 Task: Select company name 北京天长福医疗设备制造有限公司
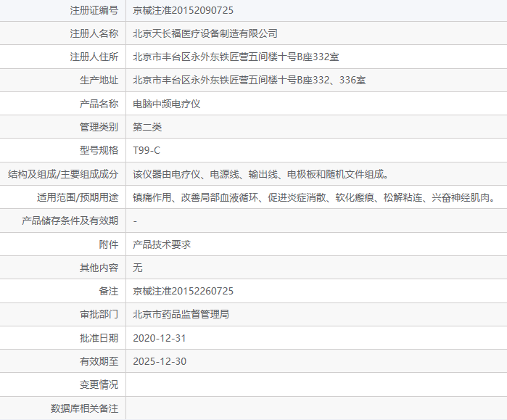tap(205, 33)
